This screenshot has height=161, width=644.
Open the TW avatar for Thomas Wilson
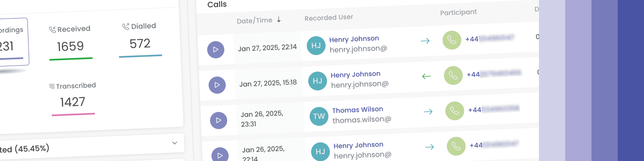319,116
